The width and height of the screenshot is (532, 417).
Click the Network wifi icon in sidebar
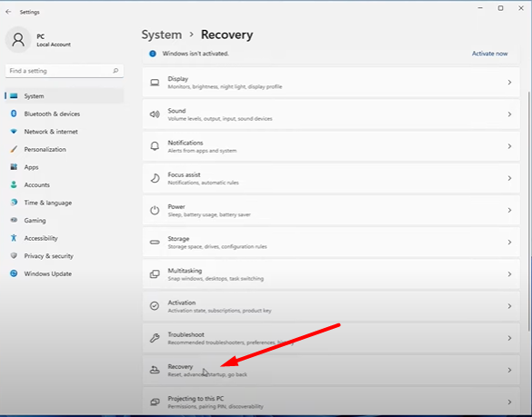coord(14,131)
